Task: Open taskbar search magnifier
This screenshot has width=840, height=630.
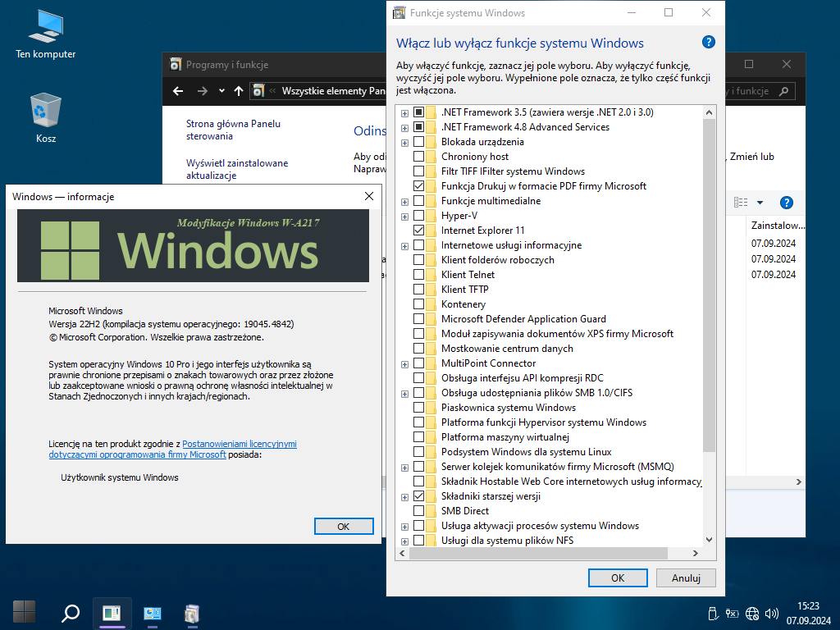Action: coord(71,612)
